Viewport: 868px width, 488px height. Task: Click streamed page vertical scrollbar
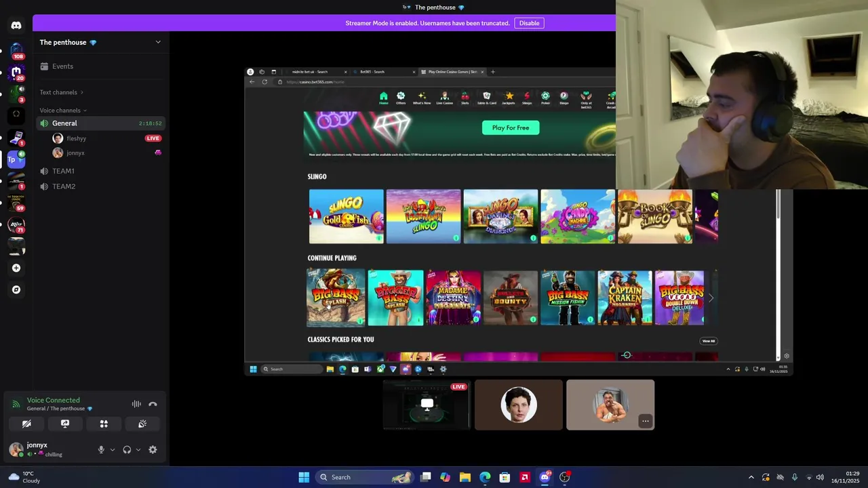tap(778, 205)
